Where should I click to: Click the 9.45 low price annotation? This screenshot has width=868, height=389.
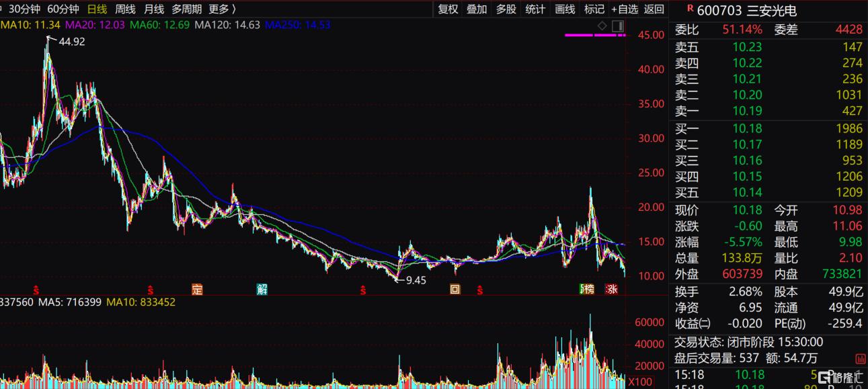416,281
